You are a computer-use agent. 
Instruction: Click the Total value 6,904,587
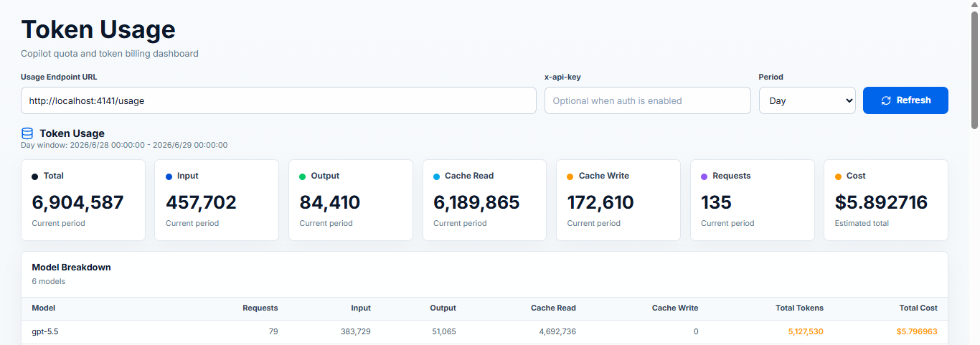pos(77,202)
